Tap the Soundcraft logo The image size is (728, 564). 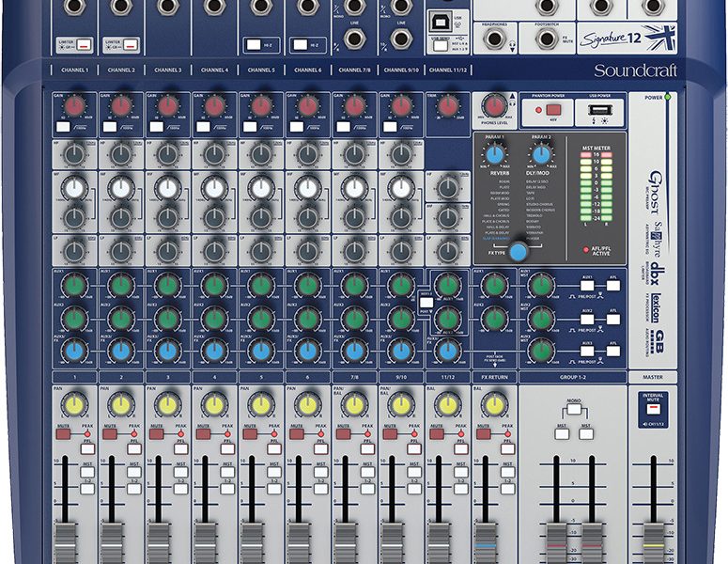[635, 70]
